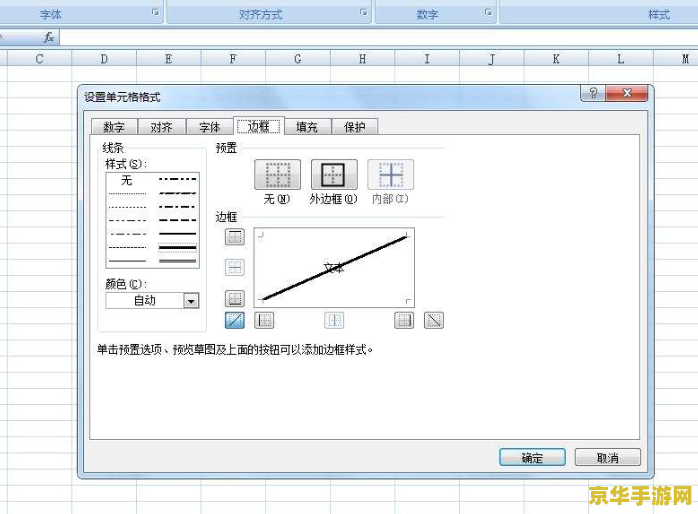Toggle the diagonal up border button
Viewport: 698px width, 514px height.
[235, 320]
